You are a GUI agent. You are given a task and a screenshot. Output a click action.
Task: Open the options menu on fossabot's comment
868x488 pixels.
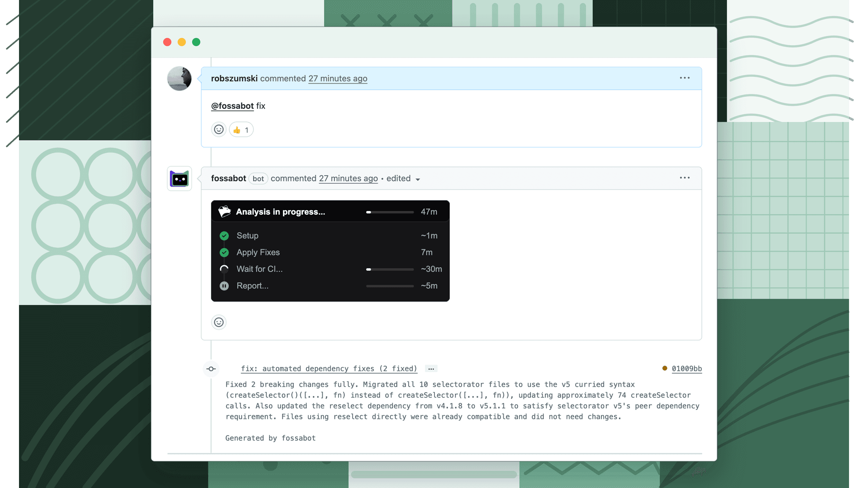coord(685,178)
